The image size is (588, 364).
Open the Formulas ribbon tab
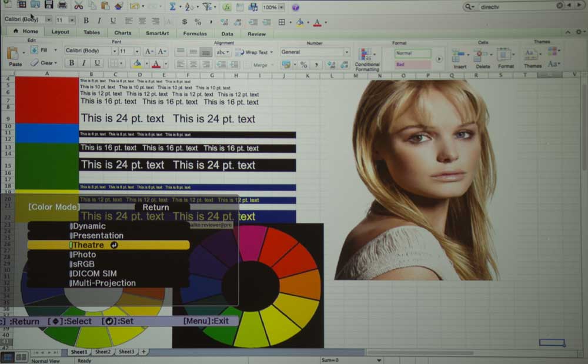(195, 34)
